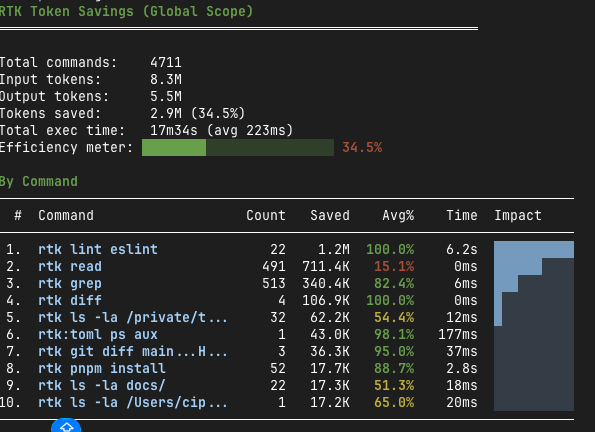Click the 98.1% average value

(394, 334)
